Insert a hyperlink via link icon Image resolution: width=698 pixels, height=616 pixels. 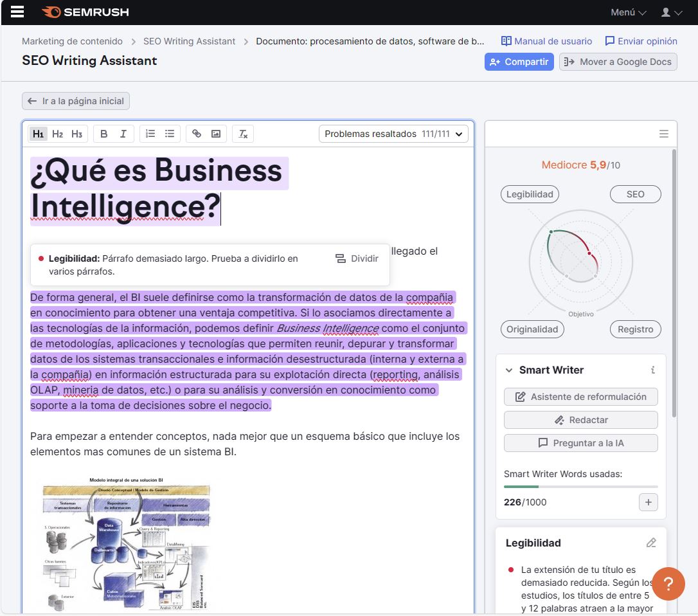(x=197, y=134)
